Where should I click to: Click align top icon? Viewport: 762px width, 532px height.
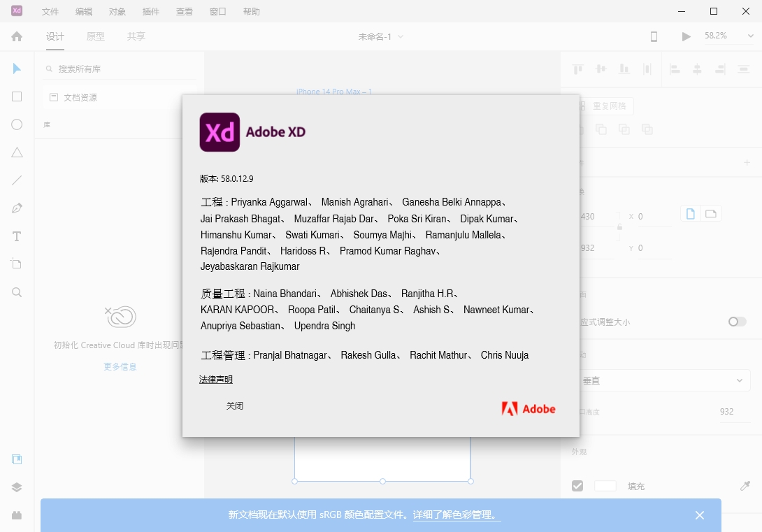click(578, 69)
